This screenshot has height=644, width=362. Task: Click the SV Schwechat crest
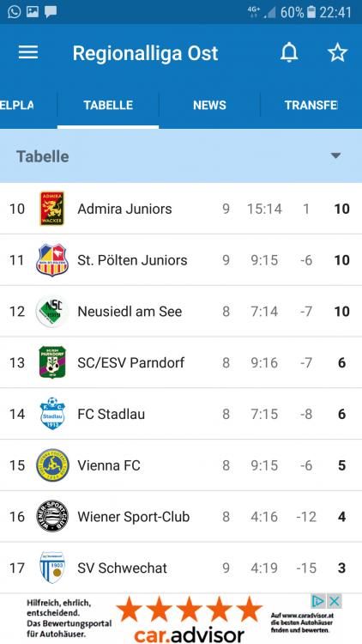pyautogui.click(x=52, y=568)
